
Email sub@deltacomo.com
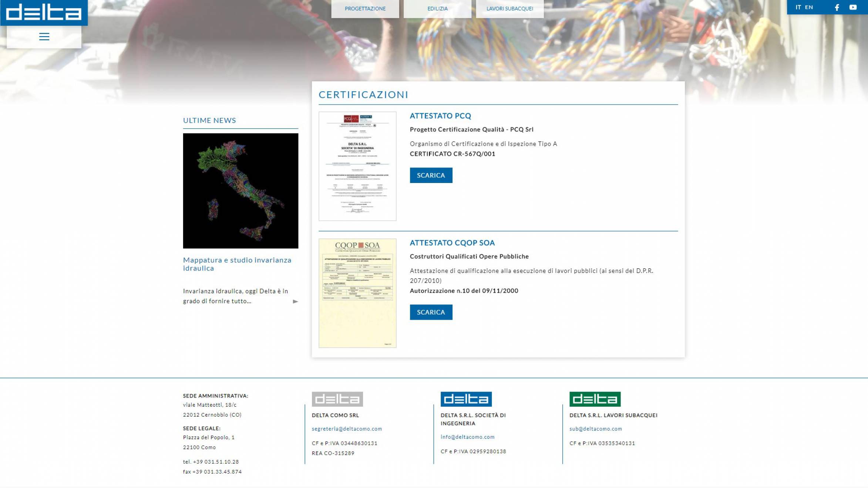(x=595, y=429)
